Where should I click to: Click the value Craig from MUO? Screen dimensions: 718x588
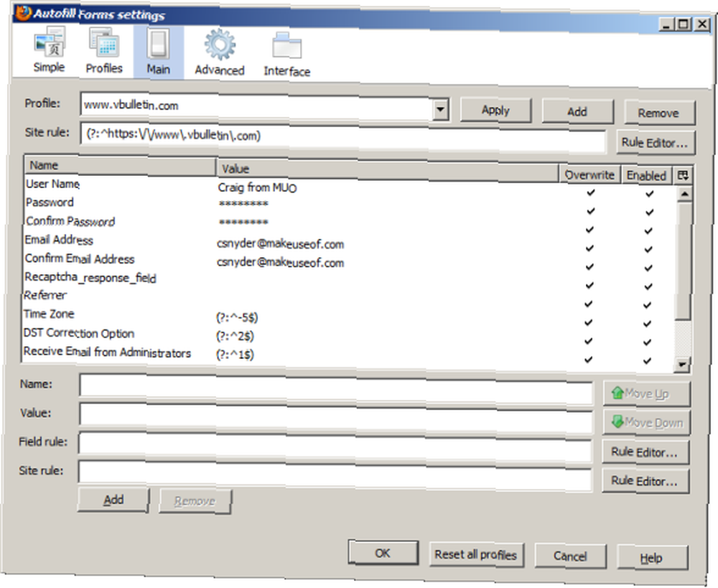(257, 188)
